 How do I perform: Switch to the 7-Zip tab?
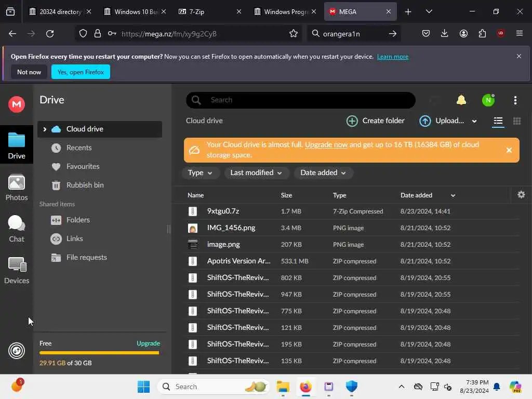(x=210, y=11)
